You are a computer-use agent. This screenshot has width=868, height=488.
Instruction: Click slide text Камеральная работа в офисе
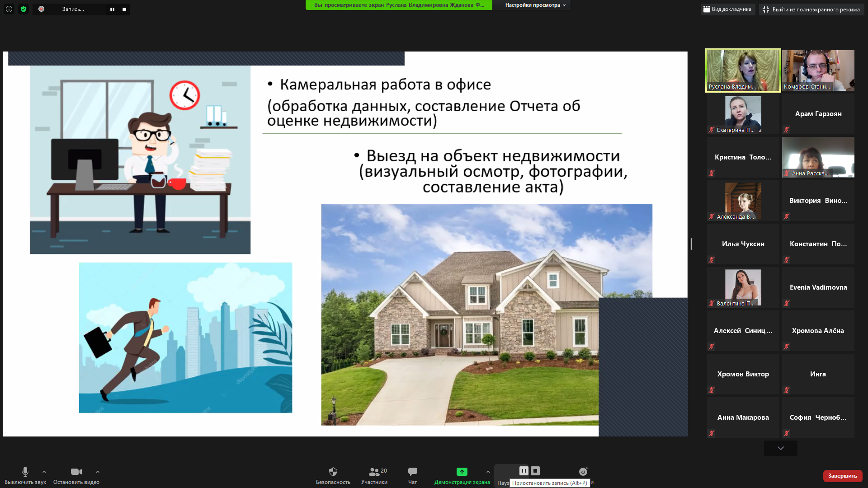click(x=385, y=84)
